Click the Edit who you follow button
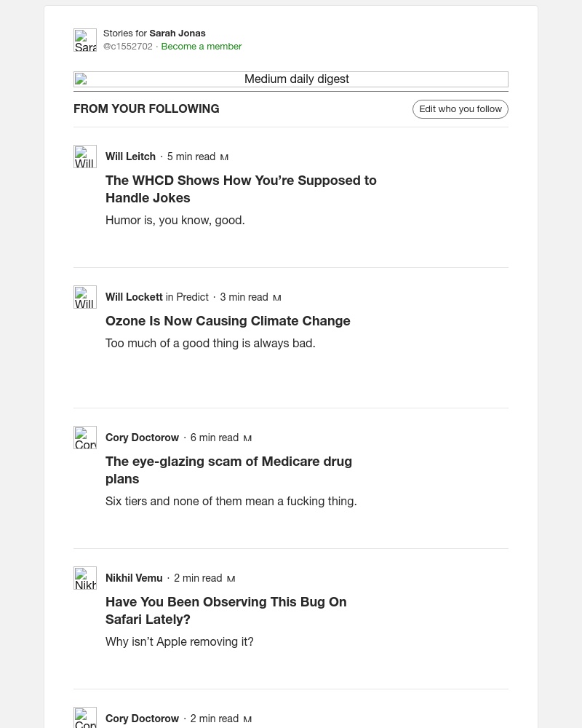582x728 pixels. 461,109
